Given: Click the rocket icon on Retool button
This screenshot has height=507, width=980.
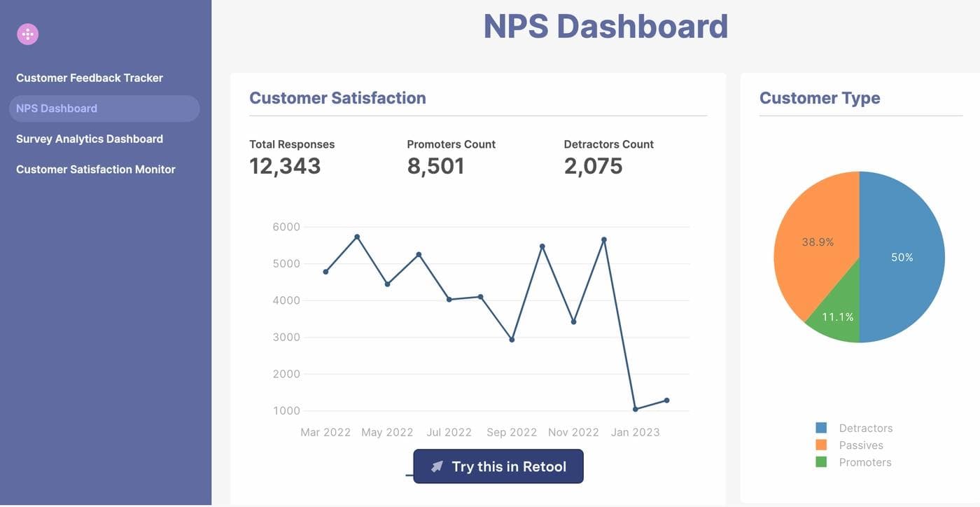Looking at the screenshot, I should click(437, 466).
